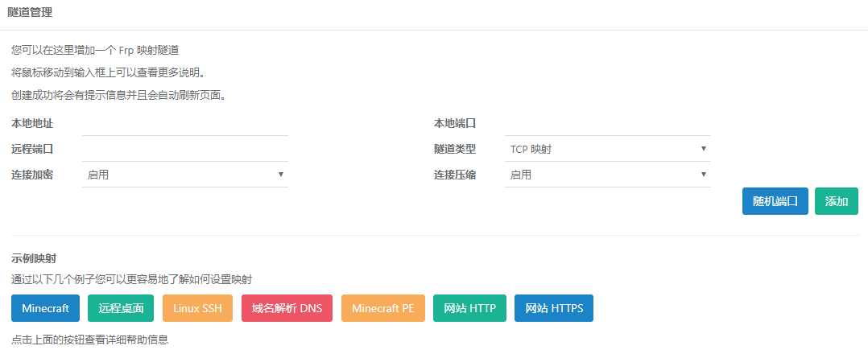Viewport: 868px width, 350px height.
Task: Click the 示例映射 section title
Action: 32,259
